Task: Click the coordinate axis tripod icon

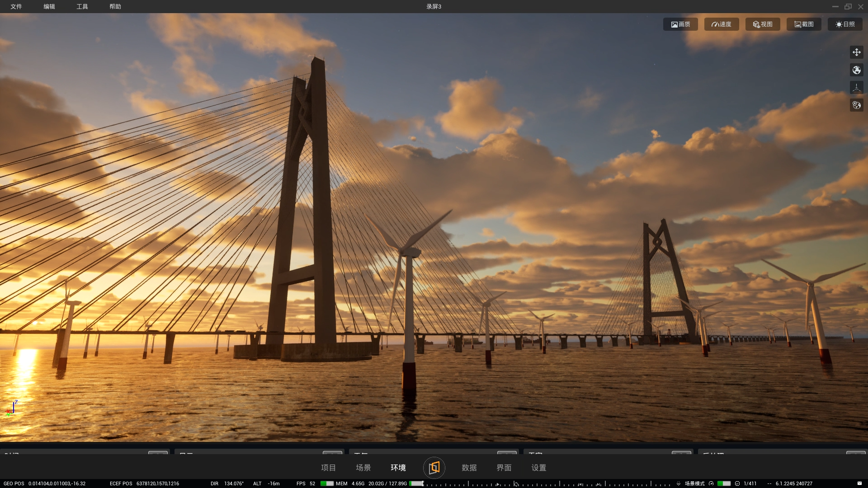Action: point(856,88)
